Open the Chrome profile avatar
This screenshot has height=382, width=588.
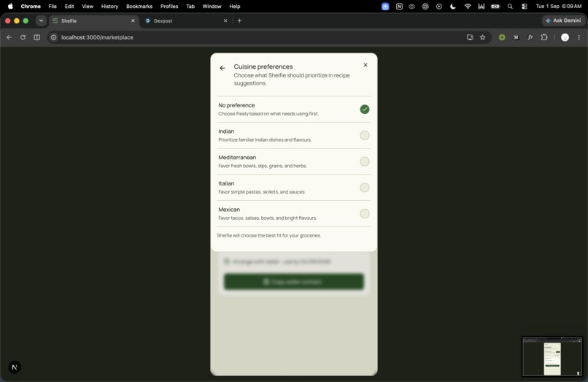click(x=565, y=37)
